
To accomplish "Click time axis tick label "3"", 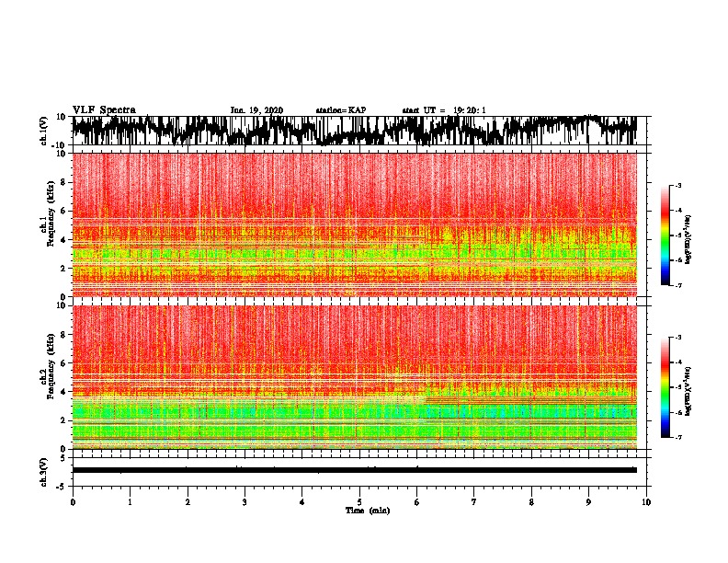I will tap(245, 502).
